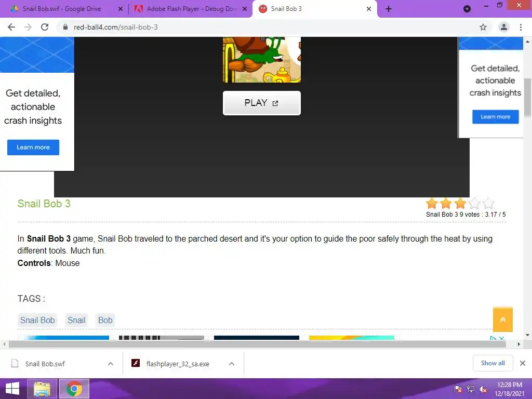
Task: Open the Windows Start menu
Action: 12,389
